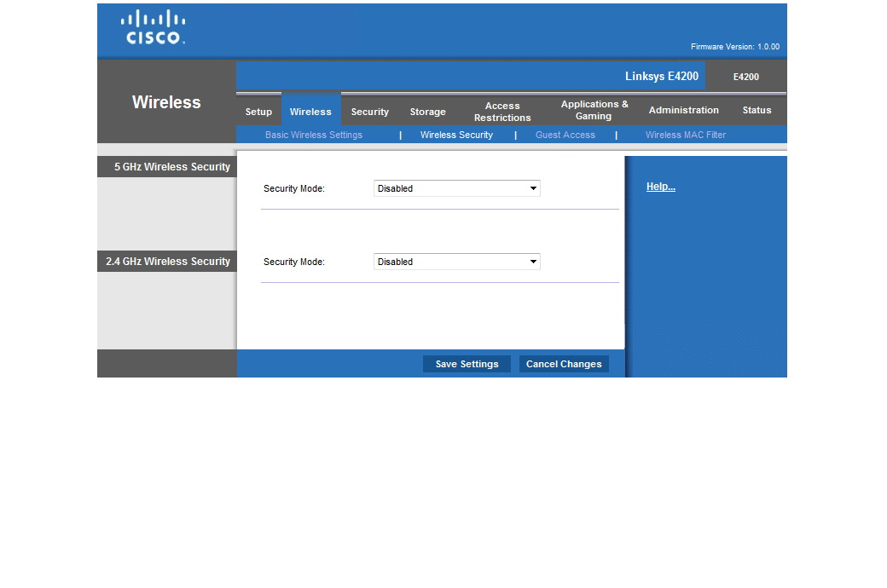This screenshot has height=588, width=887.
Task: Expand the 5 GHz Security Mode dropdown
Action: coord(457,188)
